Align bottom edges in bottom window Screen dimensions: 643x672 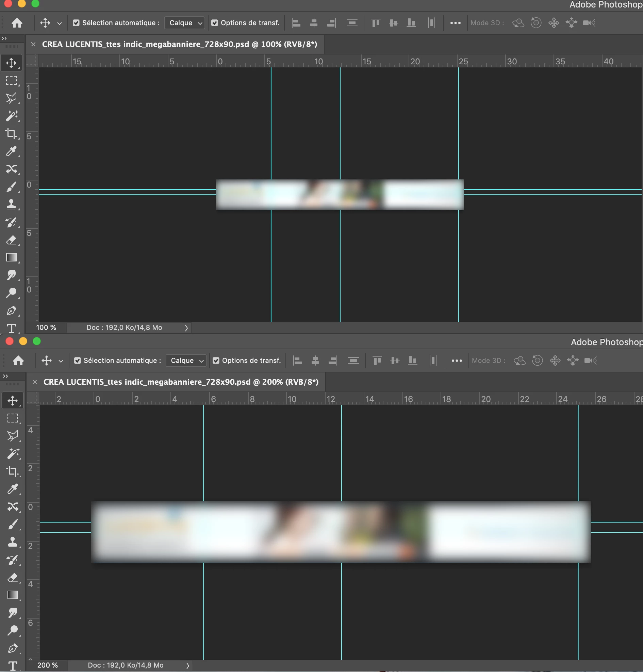413,361
